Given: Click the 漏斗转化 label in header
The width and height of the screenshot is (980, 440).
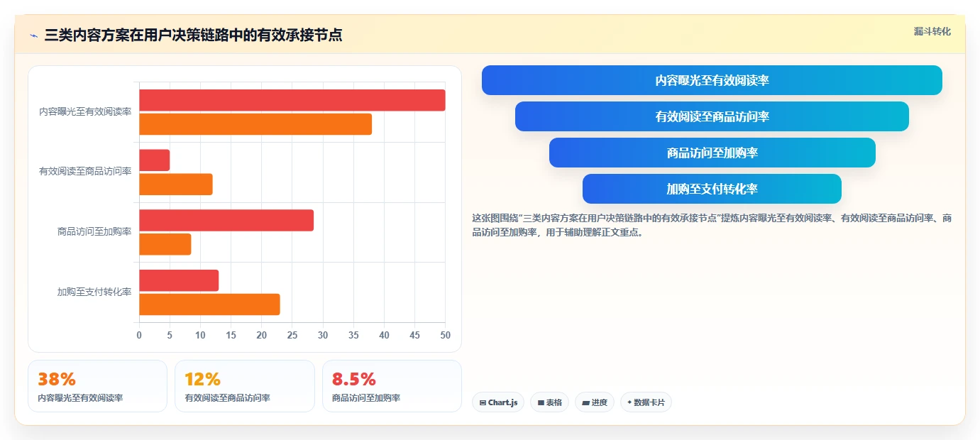Looking at the screenshot, I should pyautogui.click(x=932, y=31).
